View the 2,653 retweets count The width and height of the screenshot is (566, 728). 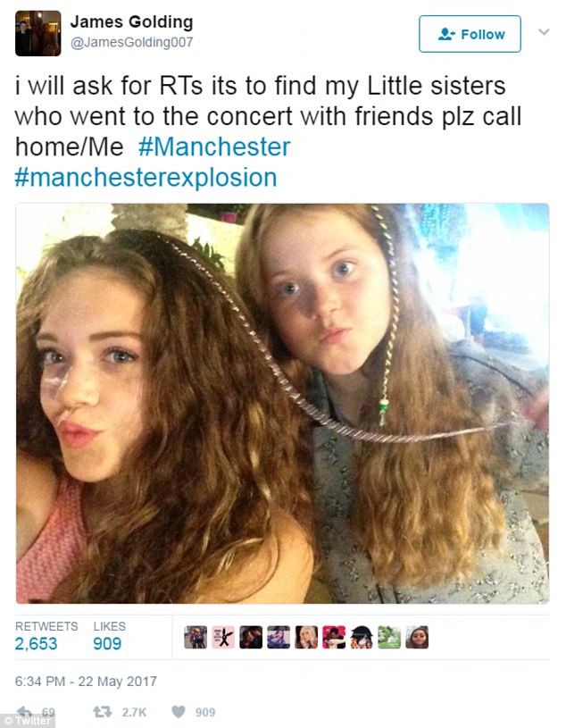pos(37,643)
